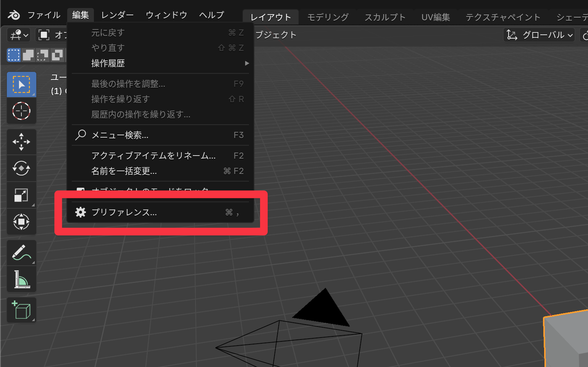The width and height of the screenshot is (588, 367).
Task: Select the Add Cube tool
Action: pyautogui.click(x=21, y=310)
